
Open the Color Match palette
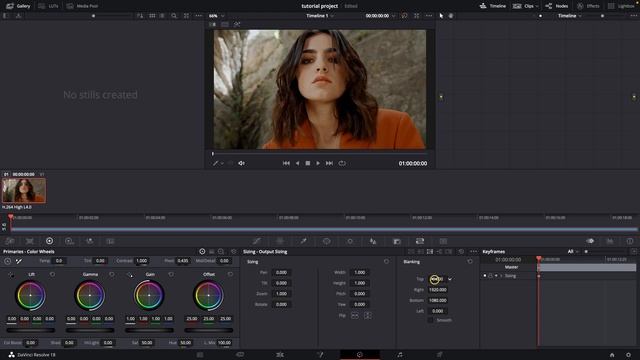(30, 241)
